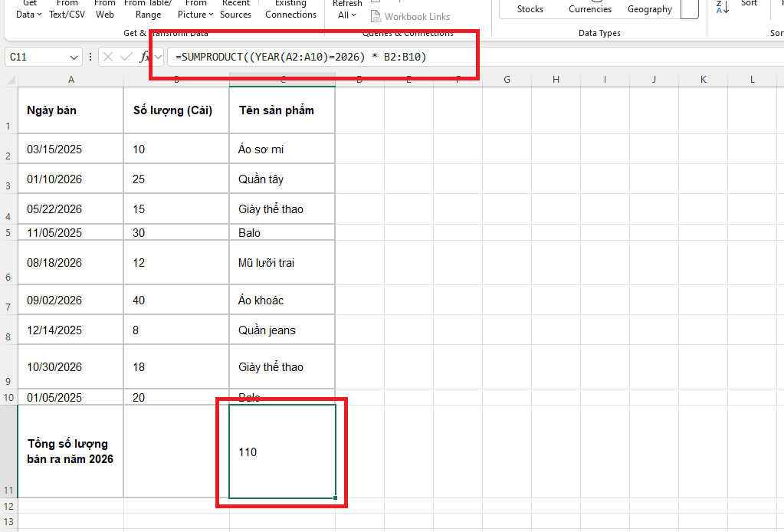
Task: Select the cell "Tổng số lượng bán ra năm 2026"
Action: [x=71, y=452]
